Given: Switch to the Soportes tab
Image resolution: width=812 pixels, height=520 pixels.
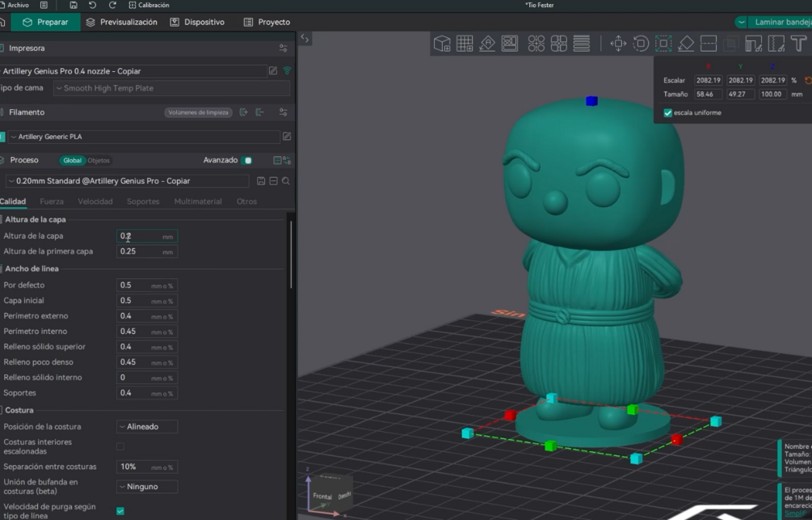Looking at the screenshot, I should [143, 201].
